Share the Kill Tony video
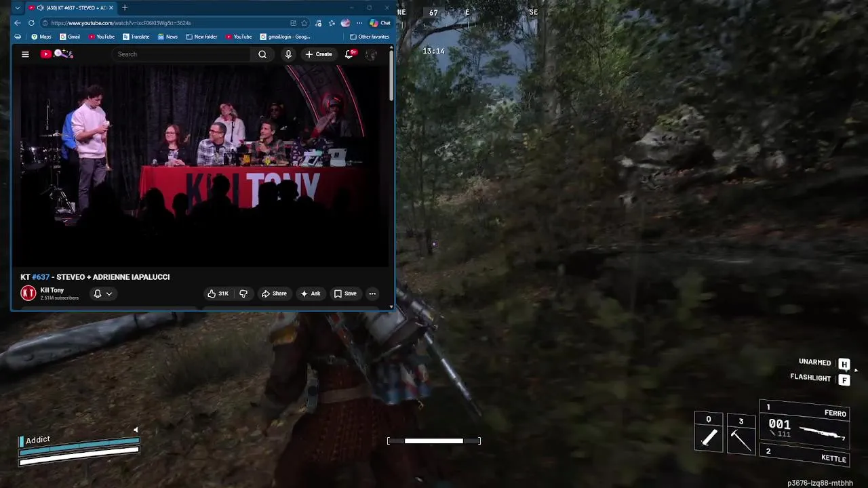 (x=275, y=293)
